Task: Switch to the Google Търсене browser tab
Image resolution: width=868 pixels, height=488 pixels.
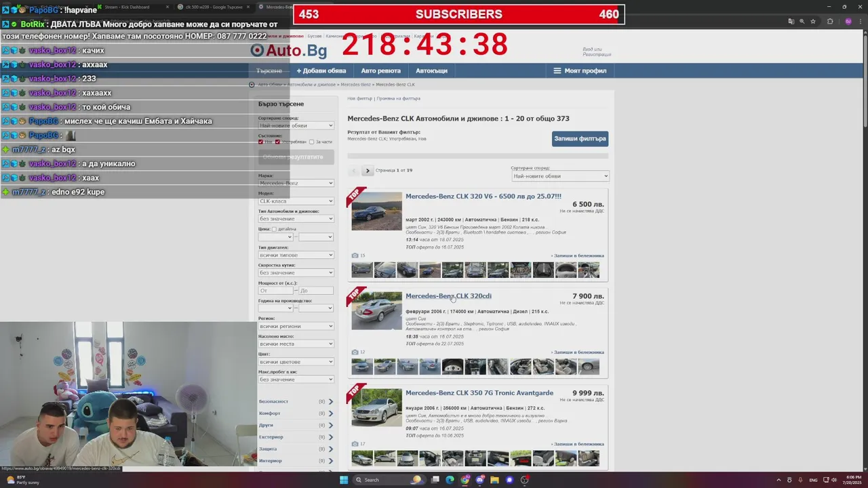Action: point(214,7)
